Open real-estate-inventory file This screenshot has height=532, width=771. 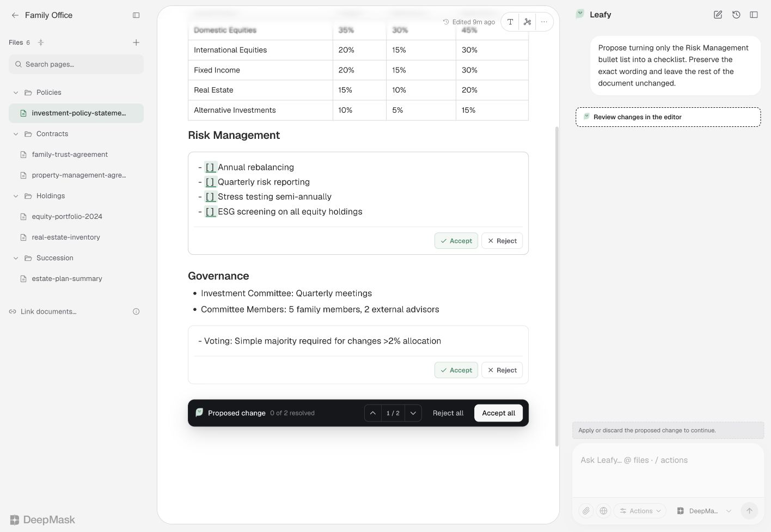(x=76, y=237)
